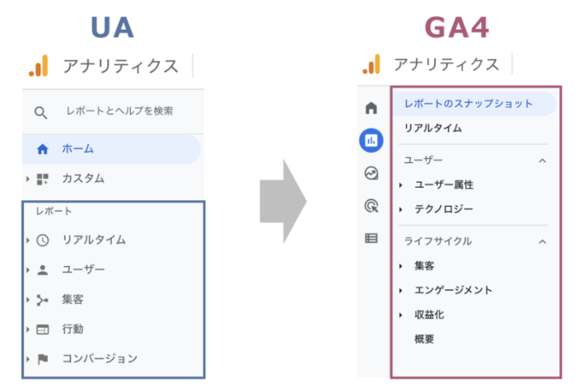
Task: Click the GA4 Configure table icon
Action: point(371,238)
